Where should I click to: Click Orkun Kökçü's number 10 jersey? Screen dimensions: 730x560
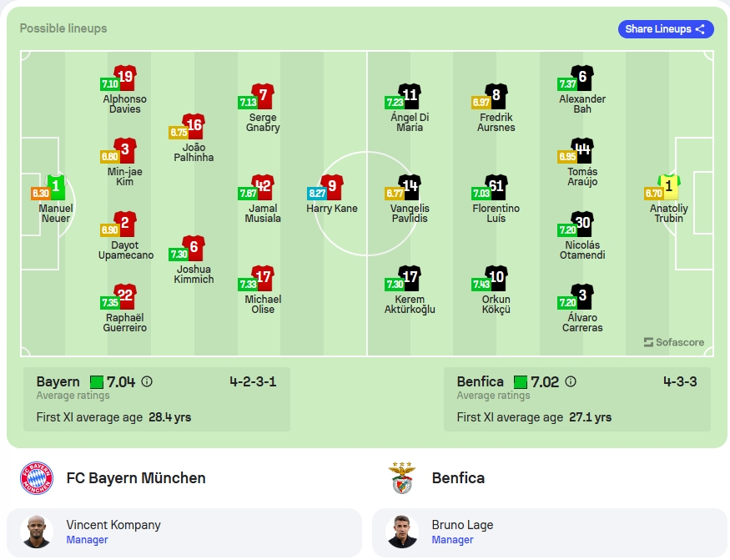[496, 278]
